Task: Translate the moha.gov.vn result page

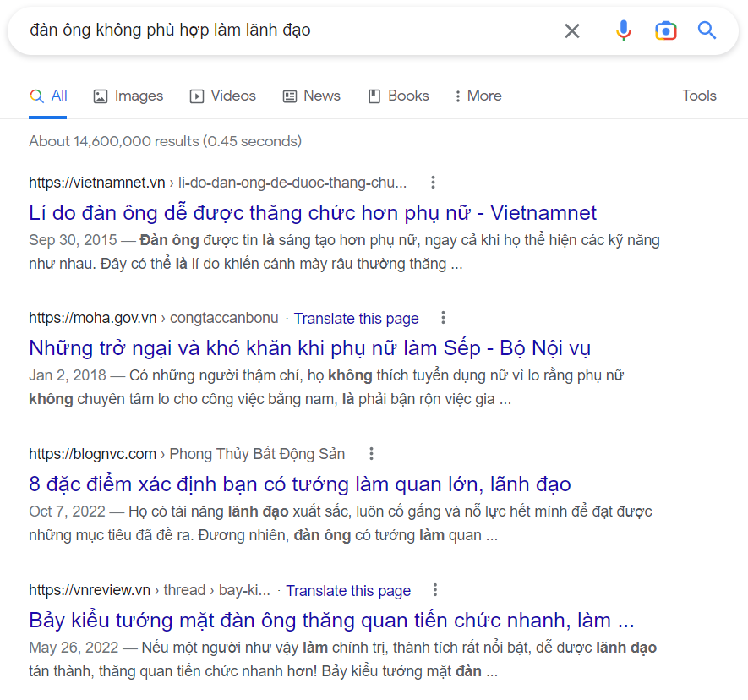Action: (x=356, y=319)
